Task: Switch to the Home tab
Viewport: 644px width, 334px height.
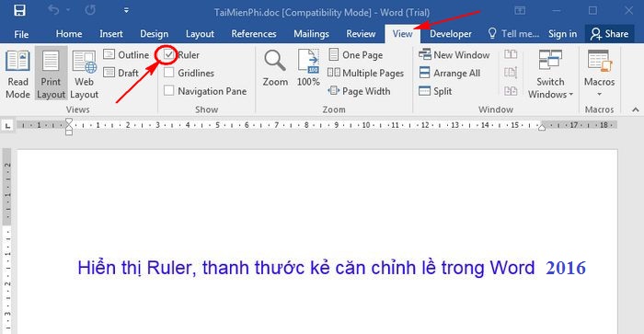Action: pos(69,34)
